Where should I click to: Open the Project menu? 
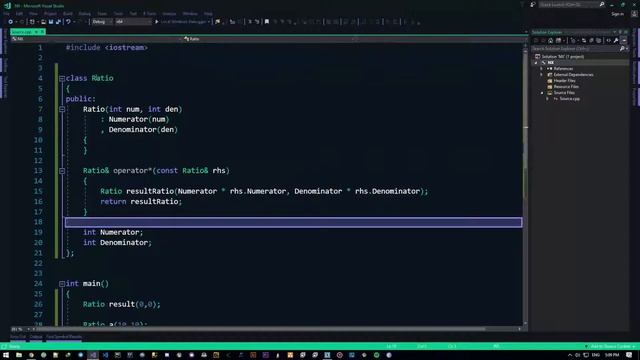(50, 13)
